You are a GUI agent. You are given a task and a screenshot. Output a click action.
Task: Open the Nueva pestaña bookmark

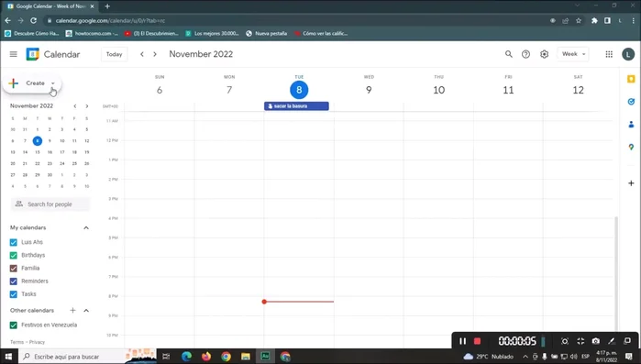tap(267, 34)
